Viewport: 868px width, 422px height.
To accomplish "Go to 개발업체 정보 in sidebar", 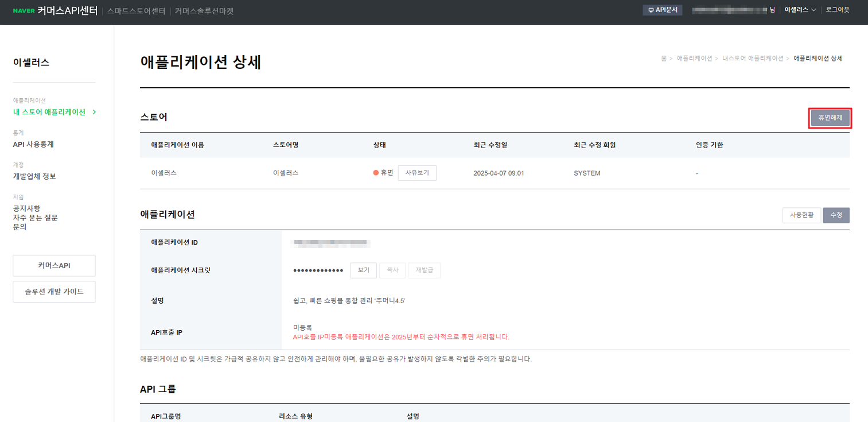I will click(x=34, y=176).
